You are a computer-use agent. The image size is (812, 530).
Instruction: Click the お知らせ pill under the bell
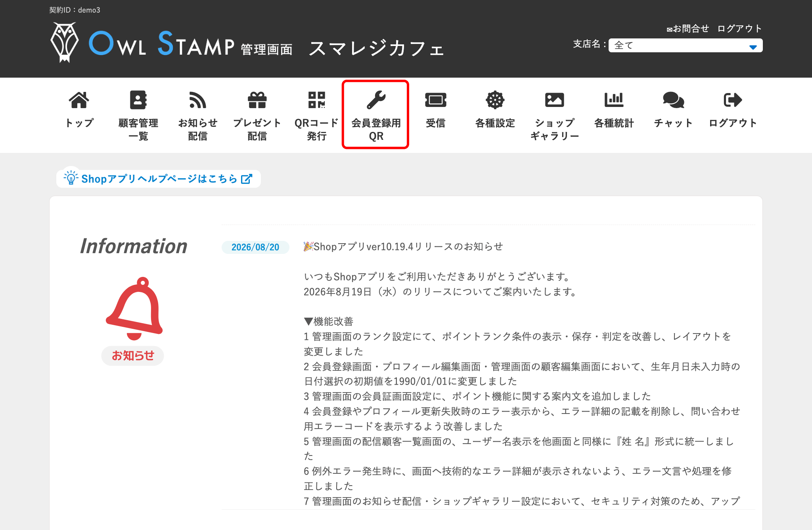132,355
